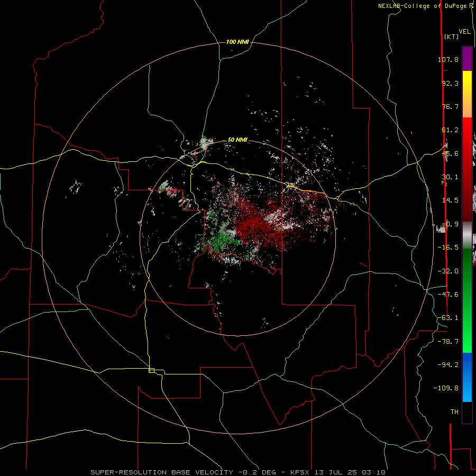Click the Super-Resolution Base Velocity caption
Viewport: 476px width, 476px height.
pos(238,472)
